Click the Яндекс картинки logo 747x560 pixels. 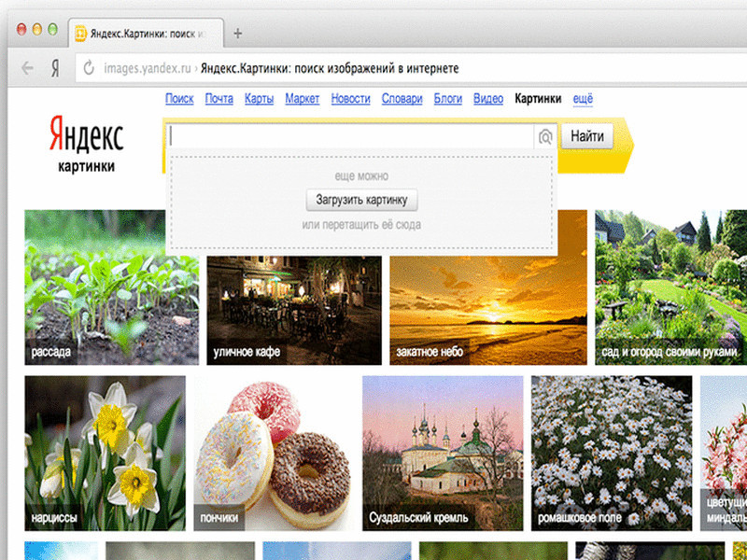coord(86,143)
